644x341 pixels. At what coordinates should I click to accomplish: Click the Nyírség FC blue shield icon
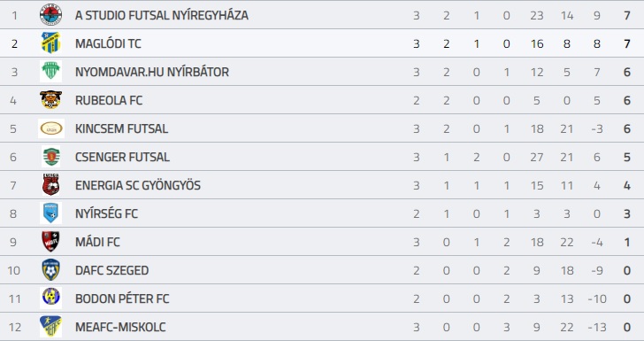pyautogui.click(x=51, y=213)
